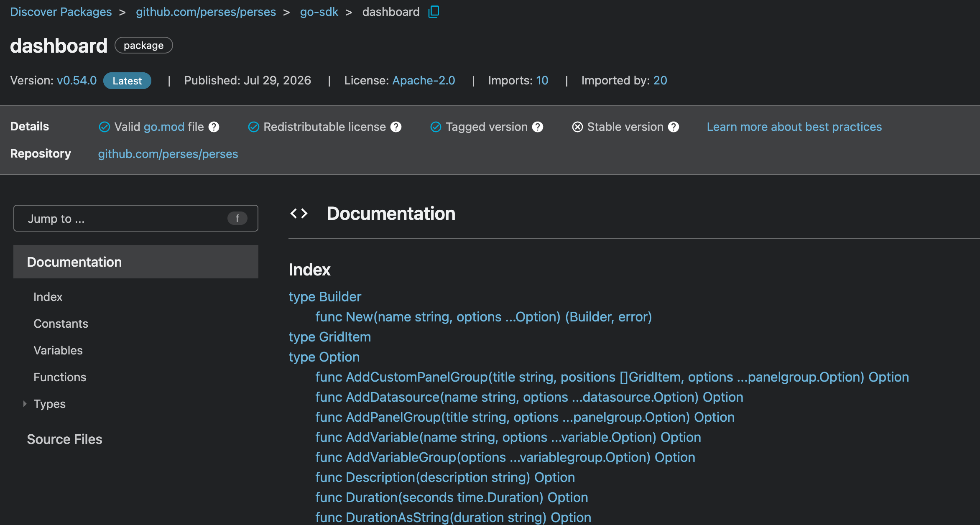The height and width of the screenshot is (525, 980).
Task: Open go-sdk breadcrumb link
Action: tap(319, 12)
